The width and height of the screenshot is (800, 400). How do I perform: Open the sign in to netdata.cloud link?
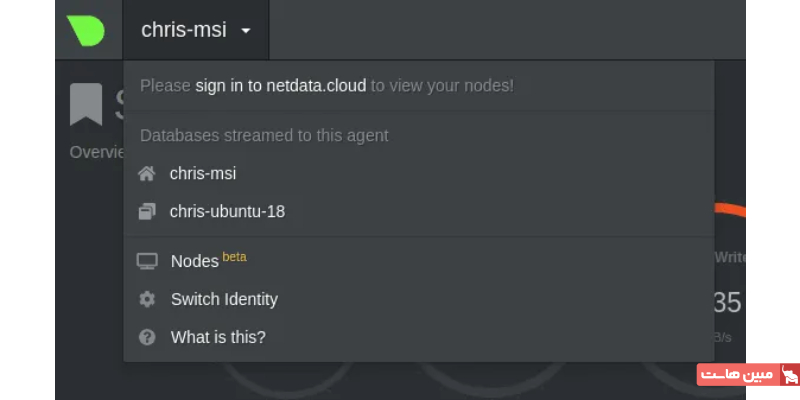tap(281, 86)
